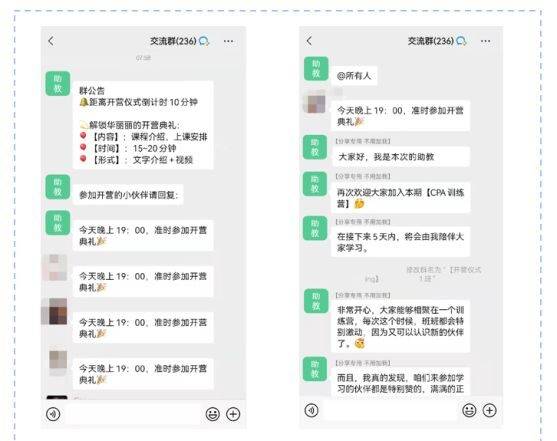Open the three-dot menu in right chat
Viewport: 557px width, 441px height.
tap(486, 41)
